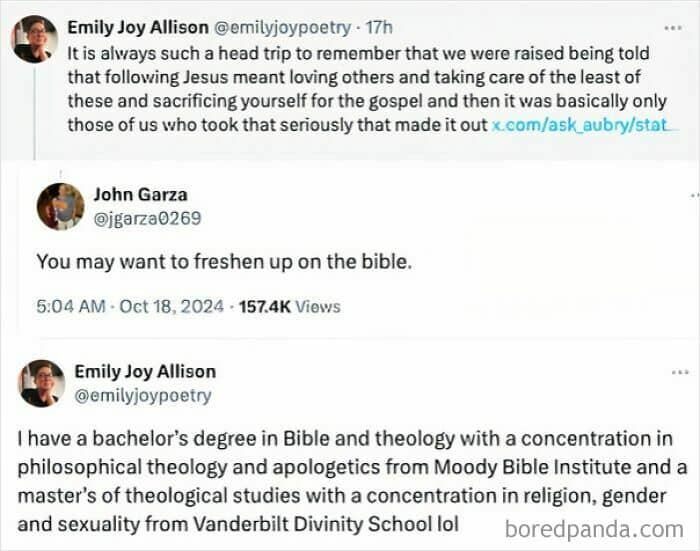Click the 'freshen up on the bible' tweet text
Viewport: 700px width, 551px height.
pos(224,262)
